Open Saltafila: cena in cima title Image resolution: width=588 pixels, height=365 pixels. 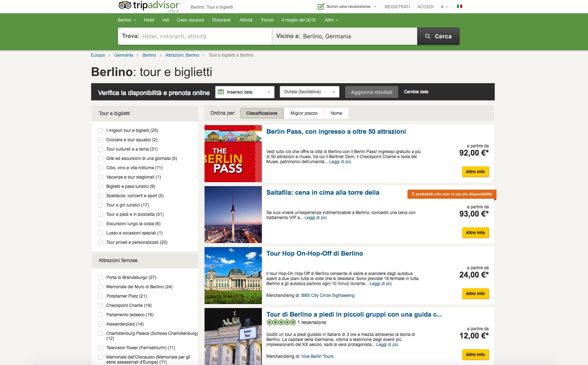click(323, 193)
